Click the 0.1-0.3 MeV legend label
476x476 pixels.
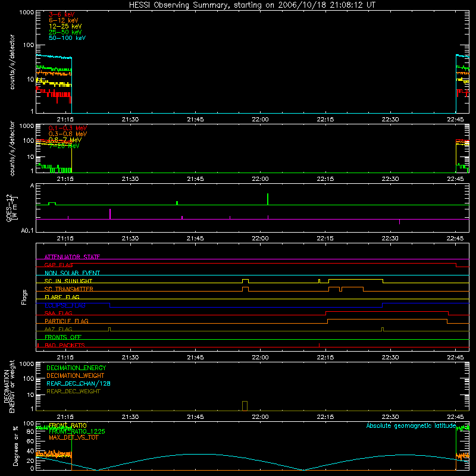(x=68, y=128)
